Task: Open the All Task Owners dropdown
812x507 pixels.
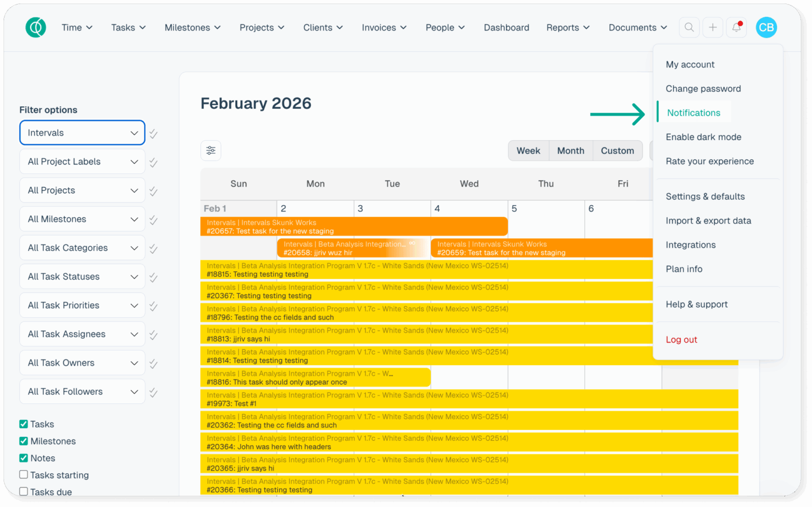Action: [x=82, y=363]
